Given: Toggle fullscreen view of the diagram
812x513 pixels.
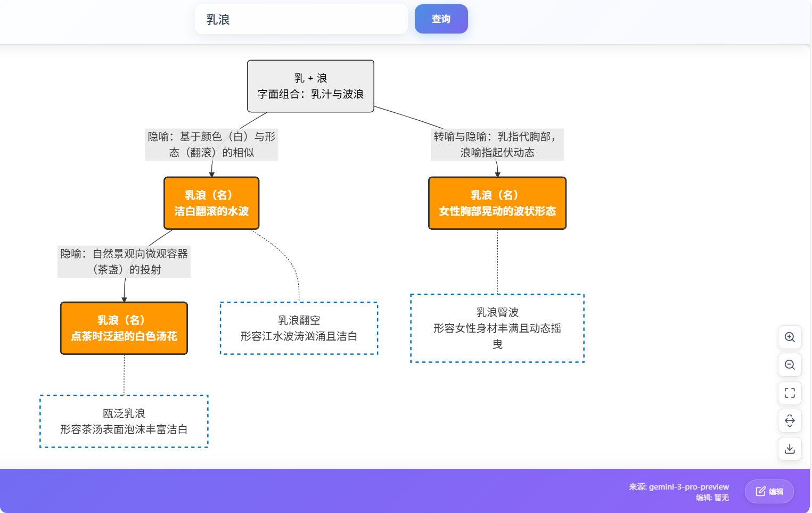Looking at the screenshot, I should pos(790,393).
